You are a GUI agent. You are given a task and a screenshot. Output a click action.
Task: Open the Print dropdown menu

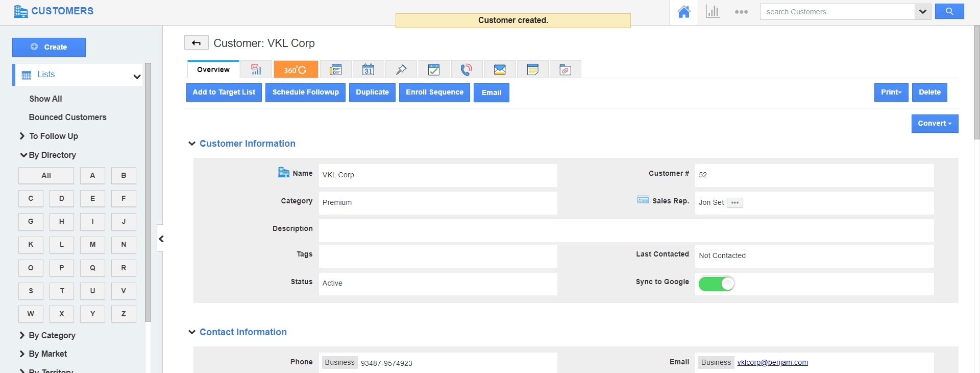click(x=891, y=92)
